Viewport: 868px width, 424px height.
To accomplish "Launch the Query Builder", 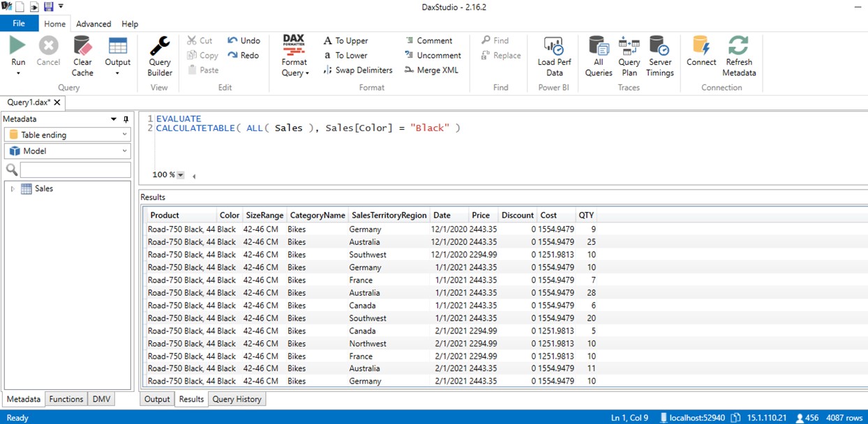I will point(160,56).
